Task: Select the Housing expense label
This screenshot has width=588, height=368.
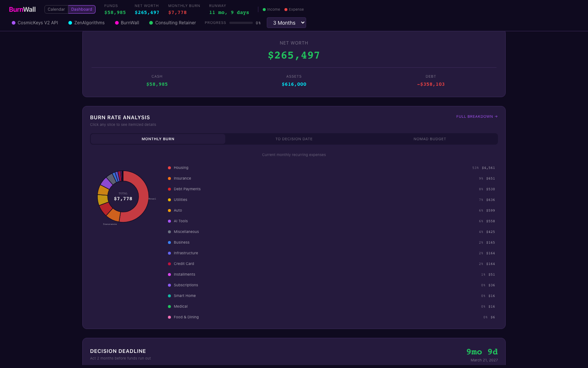Action: 181,168
